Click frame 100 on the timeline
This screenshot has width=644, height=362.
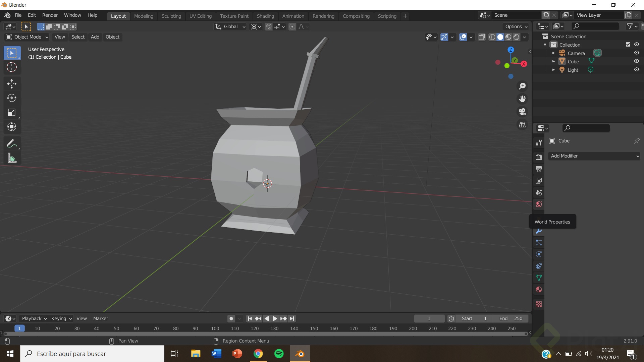pyautogui.click(x=215, y=328)
